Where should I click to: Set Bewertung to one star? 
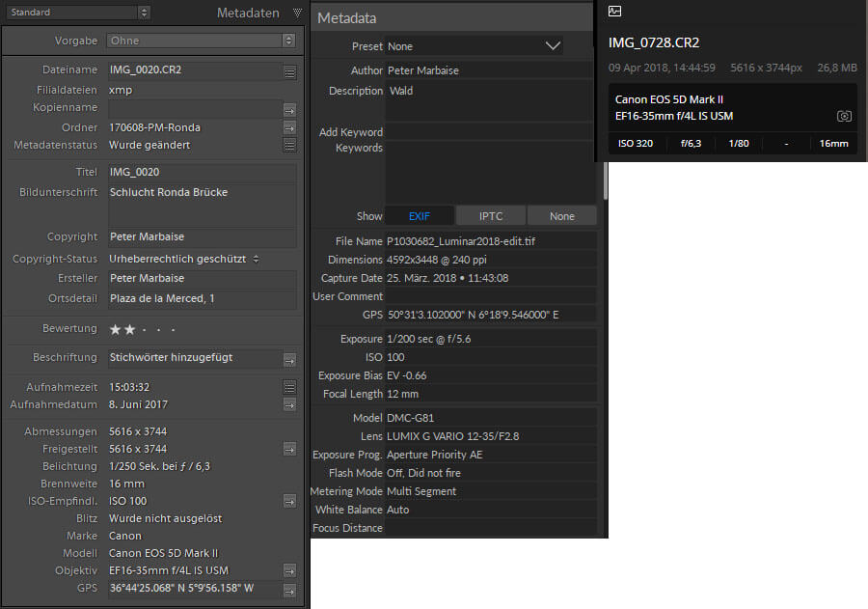point(115,330)
